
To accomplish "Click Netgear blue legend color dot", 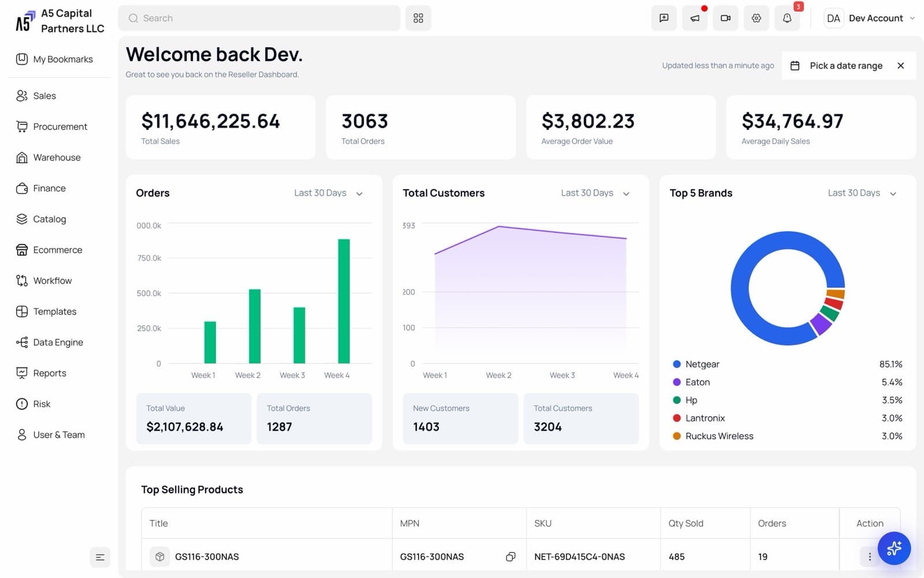I will (x=677, y=364).
